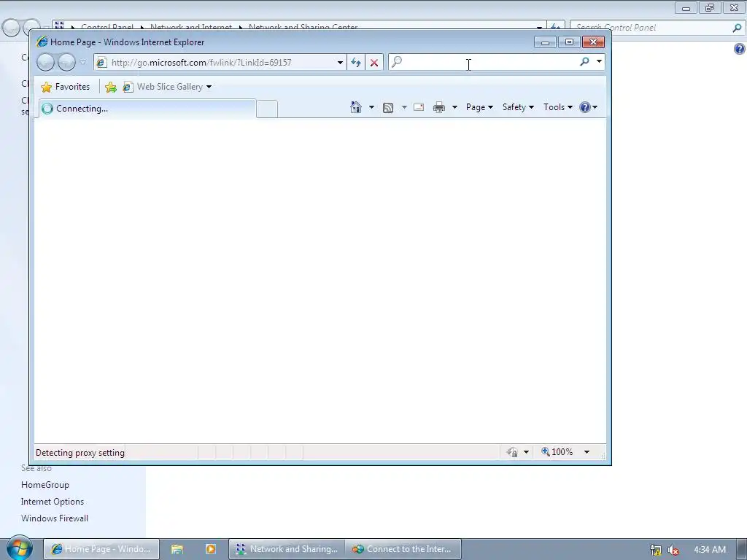Click the Control Panel search magnifier icon

tap(737, 28)
